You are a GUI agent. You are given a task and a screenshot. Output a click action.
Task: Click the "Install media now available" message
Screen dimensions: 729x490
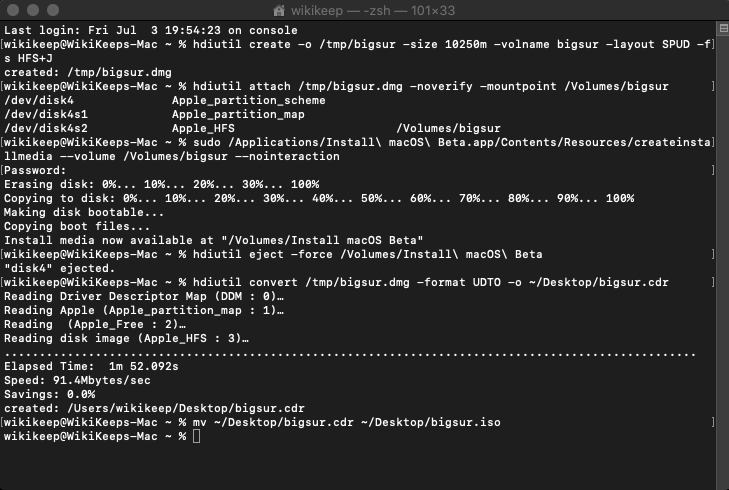[213, 240]
